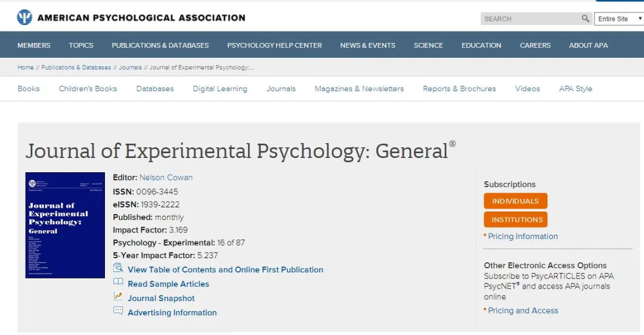Open Read Sample Articles link
Viewport: 644px width, 335px height.
click(168, 284)
